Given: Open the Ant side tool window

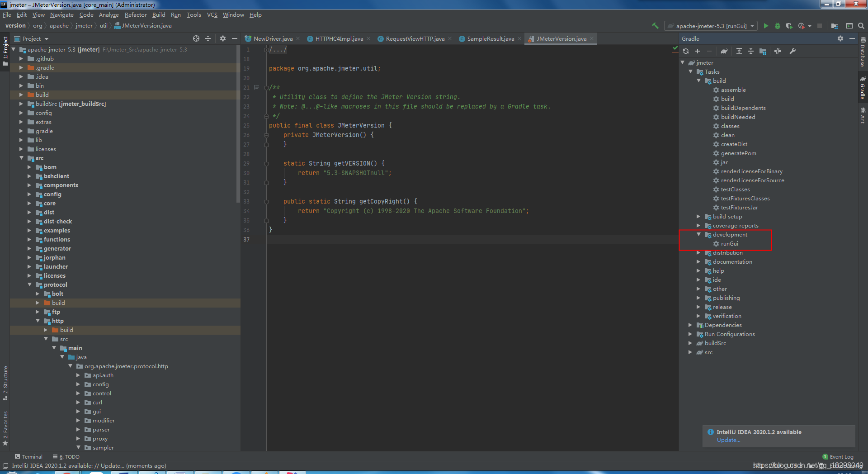Looking at the screenshot, I should (x=863, y=115).
